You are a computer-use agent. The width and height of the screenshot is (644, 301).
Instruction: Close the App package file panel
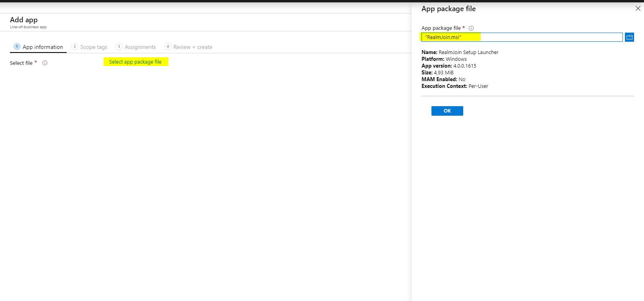pos(638,8)
